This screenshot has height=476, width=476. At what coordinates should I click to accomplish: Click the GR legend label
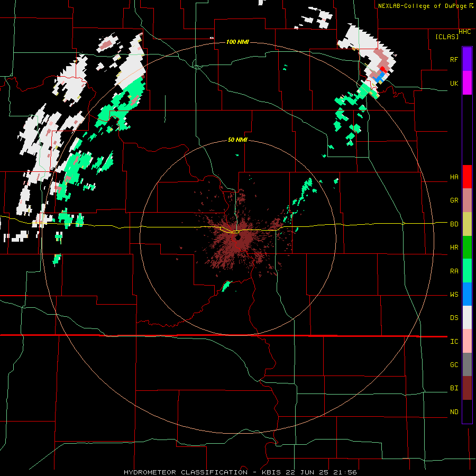[454, 200]
